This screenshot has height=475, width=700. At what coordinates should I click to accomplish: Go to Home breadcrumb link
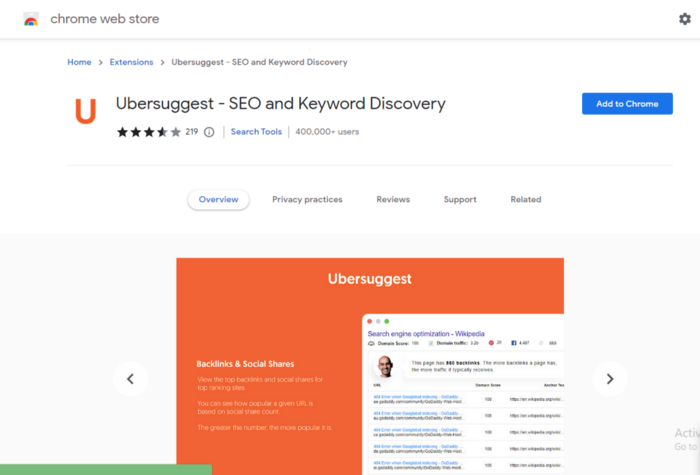point(79,62)
